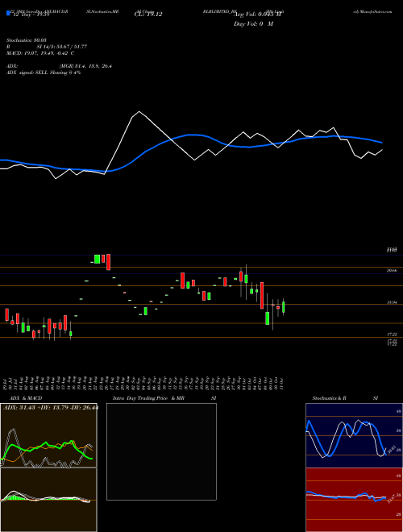This screenshot has height=532, width=403.
Task: Click the Stochastics & R SI panel title
Action: pyautogui.click(x=345, y=398)
